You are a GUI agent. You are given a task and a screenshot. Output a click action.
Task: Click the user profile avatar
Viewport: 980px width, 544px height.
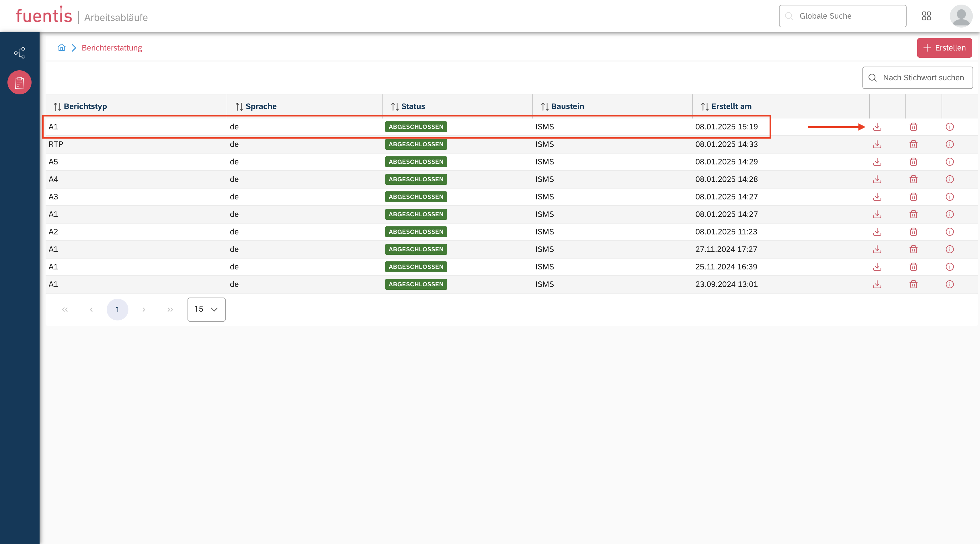961,16
